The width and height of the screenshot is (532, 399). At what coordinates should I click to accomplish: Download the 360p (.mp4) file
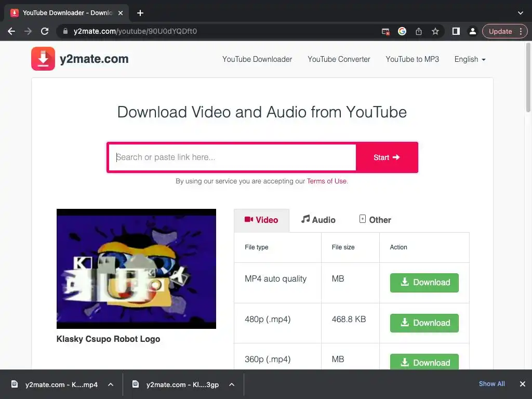(x=424, y=362)
